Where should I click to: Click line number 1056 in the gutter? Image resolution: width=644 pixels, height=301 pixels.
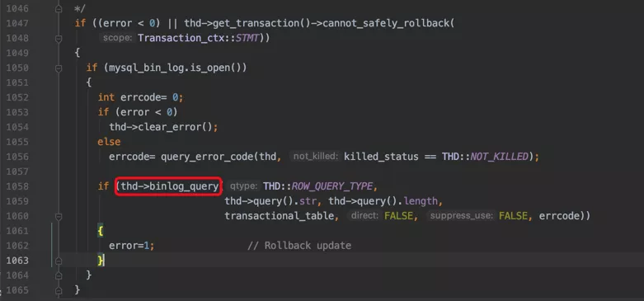[17, 157]
